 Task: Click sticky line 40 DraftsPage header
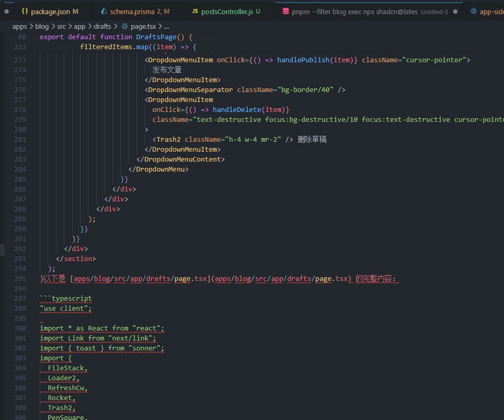116,37
